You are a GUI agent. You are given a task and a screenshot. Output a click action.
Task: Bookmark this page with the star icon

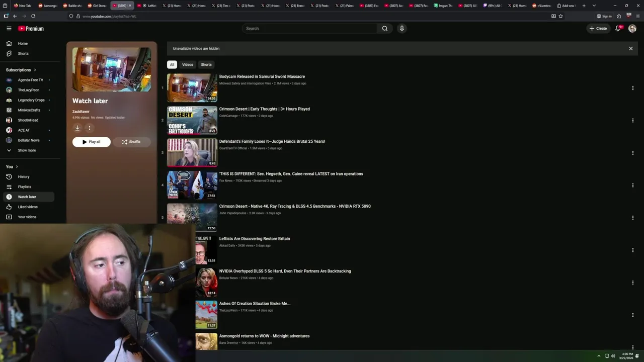click(x=560, y=16)
